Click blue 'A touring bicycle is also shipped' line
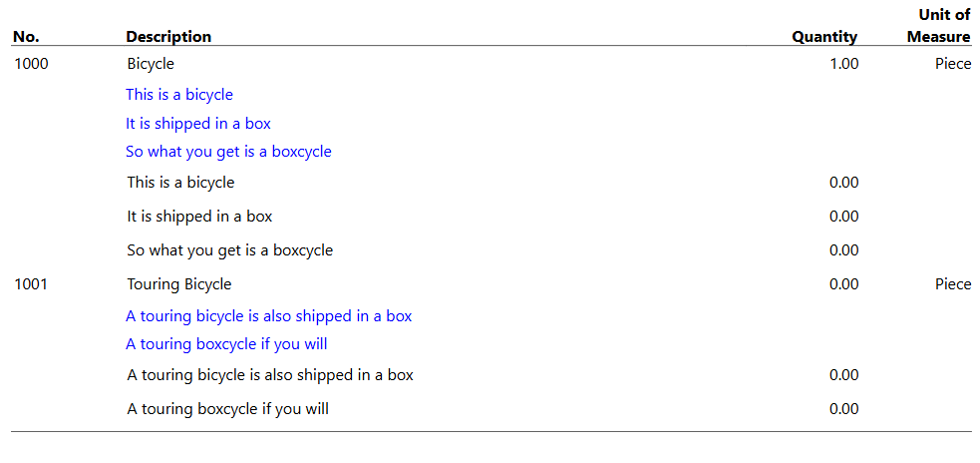Image resolution: width=980 pixels, height=463 pixels. click(x=269, y=316)
